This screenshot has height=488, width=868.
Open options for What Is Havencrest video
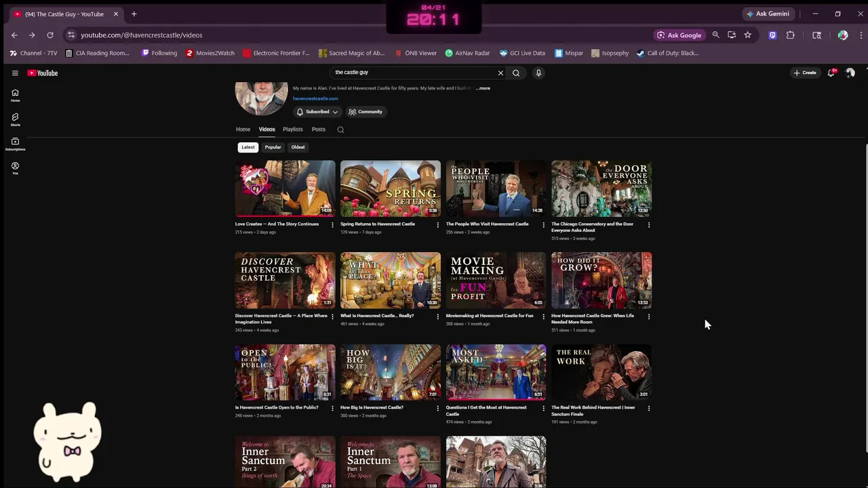point(437,317)
